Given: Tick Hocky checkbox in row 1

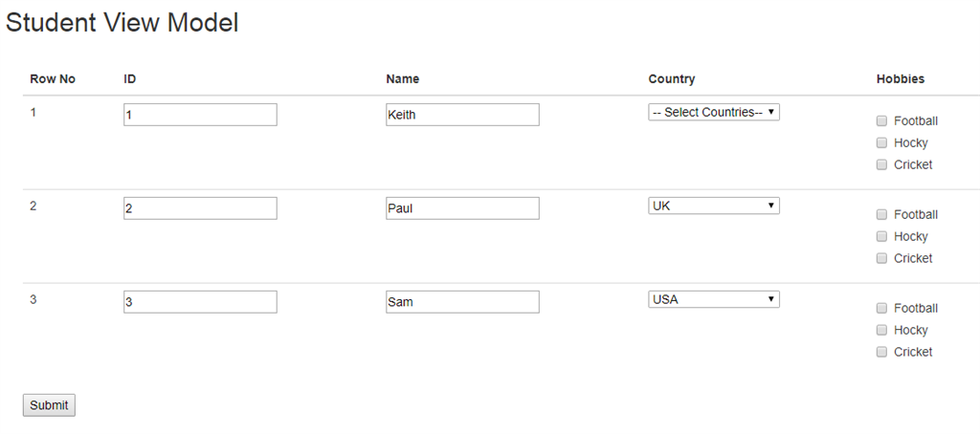Looking at the screenshot, I should tap(881, 142).
